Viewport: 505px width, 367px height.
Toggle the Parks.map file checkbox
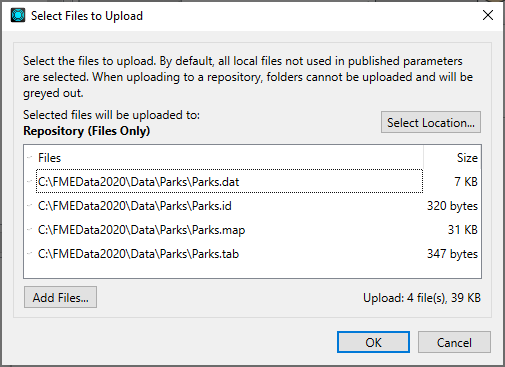(x=30, y=230)
